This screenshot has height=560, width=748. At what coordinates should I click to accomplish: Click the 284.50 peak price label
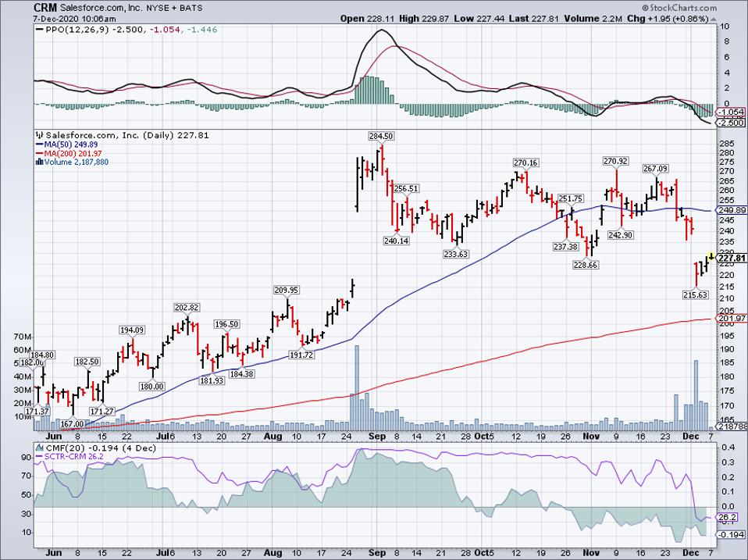point(381,137)
